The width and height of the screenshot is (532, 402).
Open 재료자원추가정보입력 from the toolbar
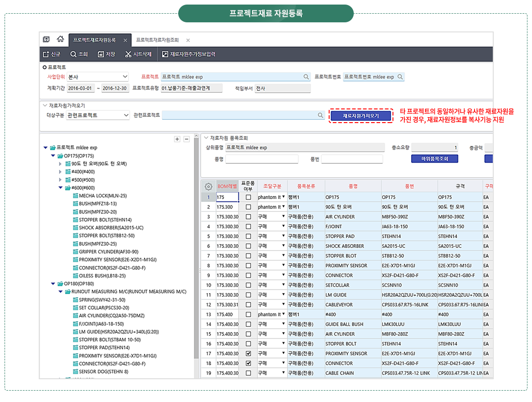click(189, 54)
